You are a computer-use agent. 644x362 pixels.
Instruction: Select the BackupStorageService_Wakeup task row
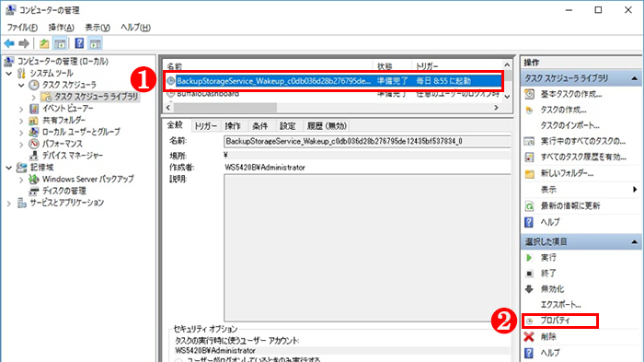334,81
